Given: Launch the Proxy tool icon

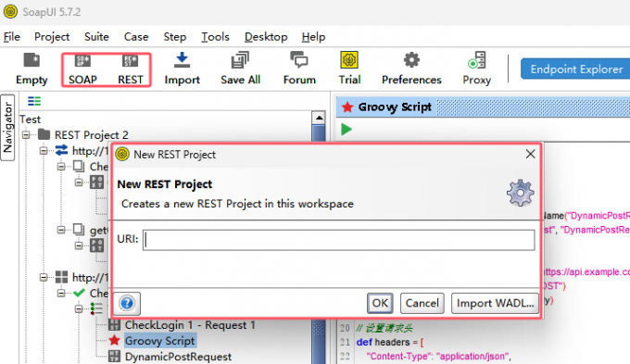Looking at the screenshot, I should tap(477, 60).
